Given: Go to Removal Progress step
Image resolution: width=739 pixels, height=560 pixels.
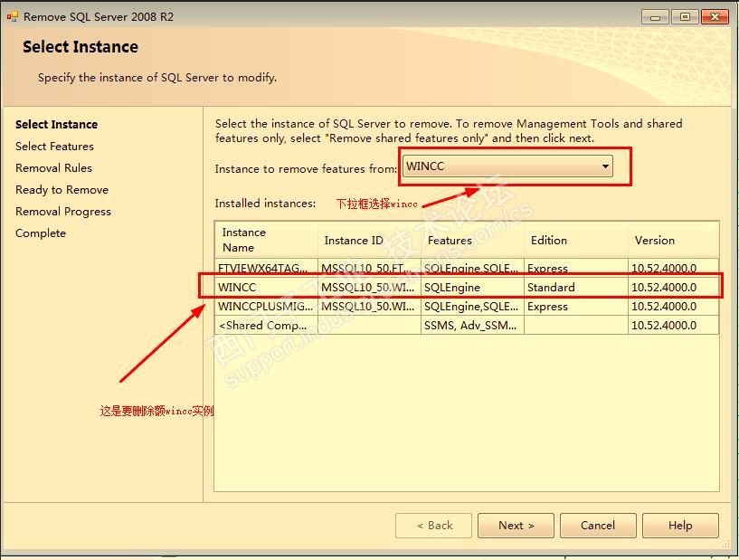Looking at the screenshot, I should pyautogui.click(x=63, y=212).
